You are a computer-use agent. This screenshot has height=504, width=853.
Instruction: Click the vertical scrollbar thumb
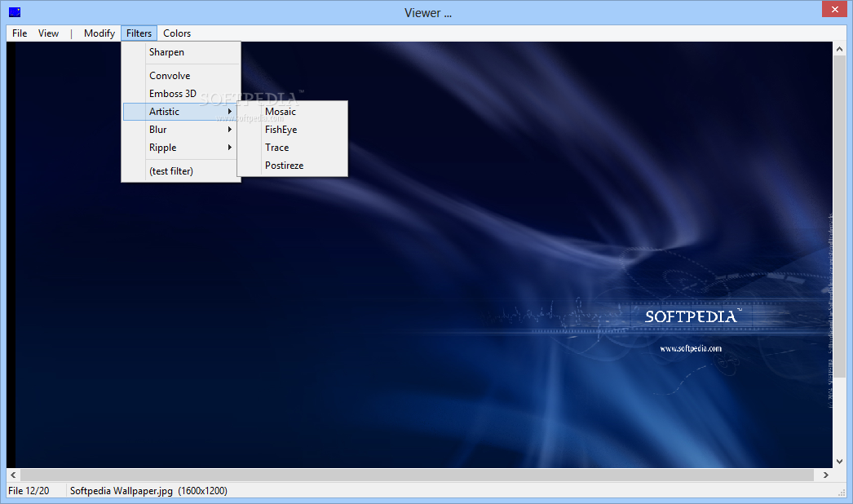click(839, 215)
